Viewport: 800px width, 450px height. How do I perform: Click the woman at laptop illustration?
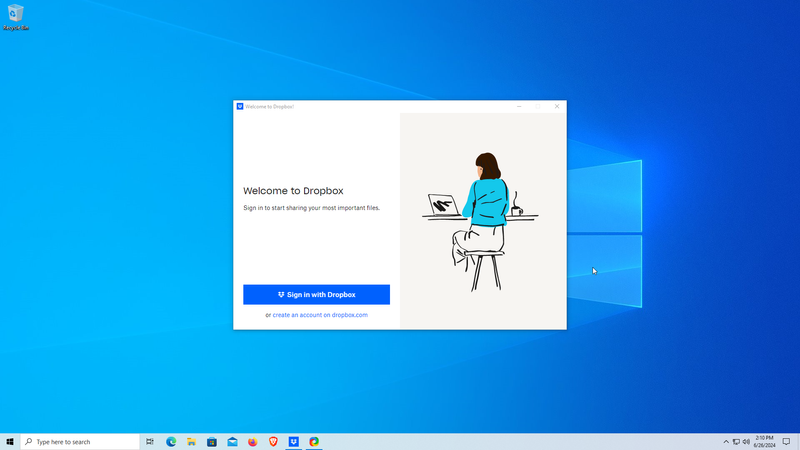click(x=480, y=222)
